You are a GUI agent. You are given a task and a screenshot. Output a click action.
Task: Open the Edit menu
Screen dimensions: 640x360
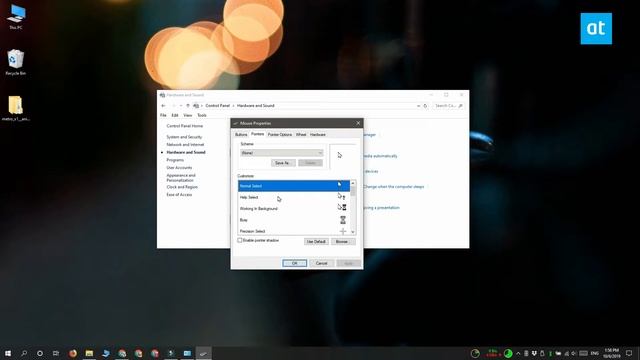tap(175, 116)
